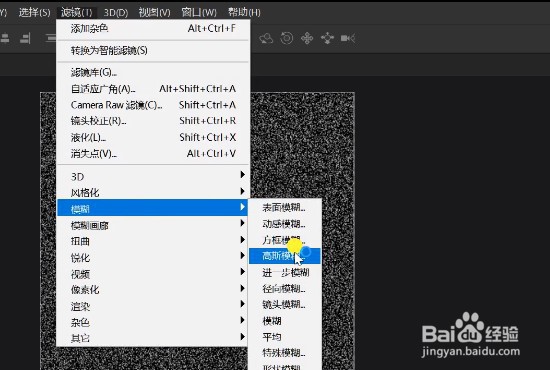Screen dimensions: 550x370
Task: Open the 3D(D) menu
Action: 116,12
